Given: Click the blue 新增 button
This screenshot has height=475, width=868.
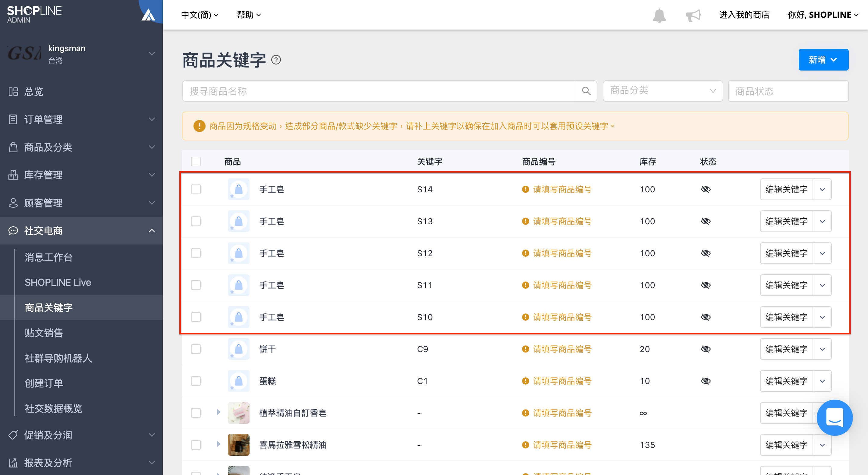Looking at the screenshot, I should tap(823, 60).
